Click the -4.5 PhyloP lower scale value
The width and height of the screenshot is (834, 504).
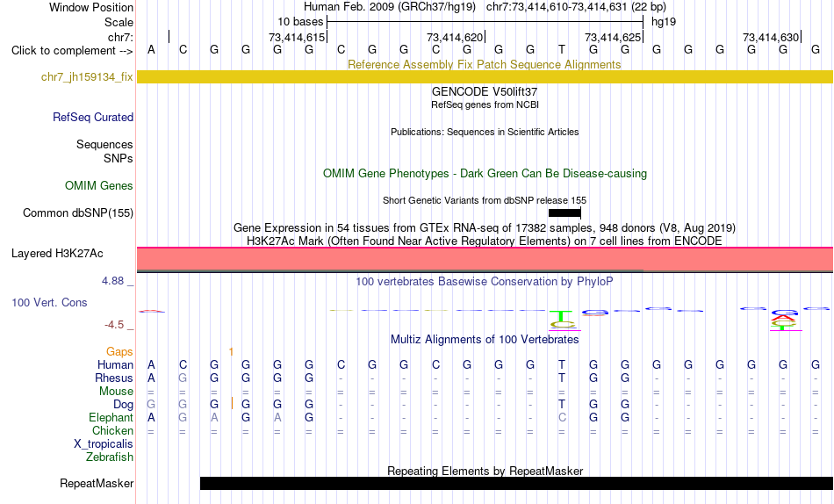coord(114,325)
